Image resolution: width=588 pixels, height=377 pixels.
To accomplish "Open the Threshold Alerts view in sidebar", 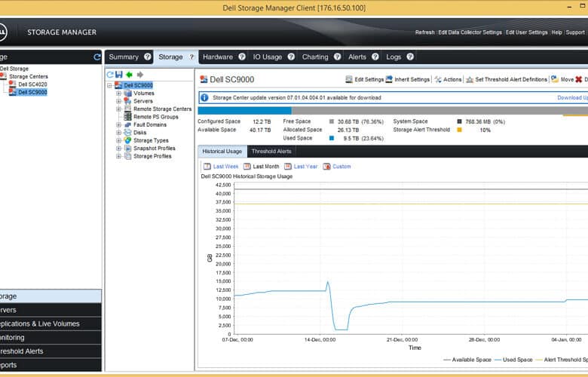I will 51,351.
